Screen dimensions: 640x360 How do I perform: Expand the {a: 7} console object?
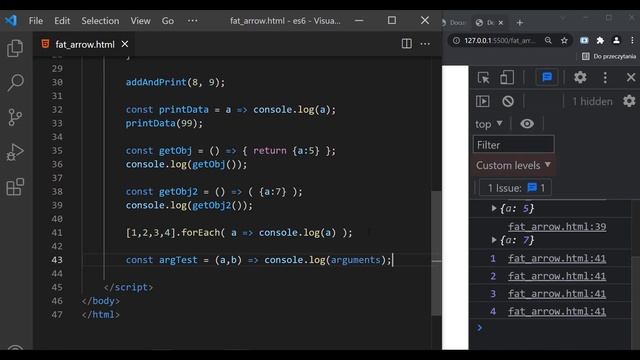[x=494, y=240]
